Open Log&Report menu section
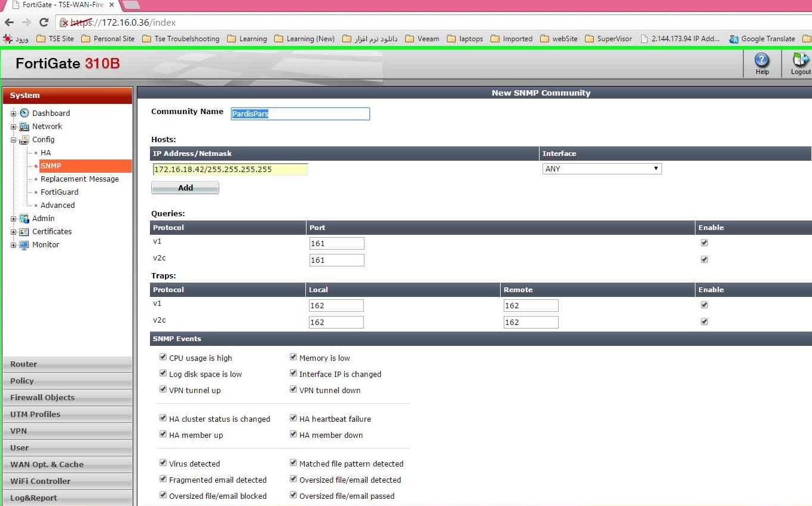This screenshot has width=812, height=506. (x=68, y=498)
